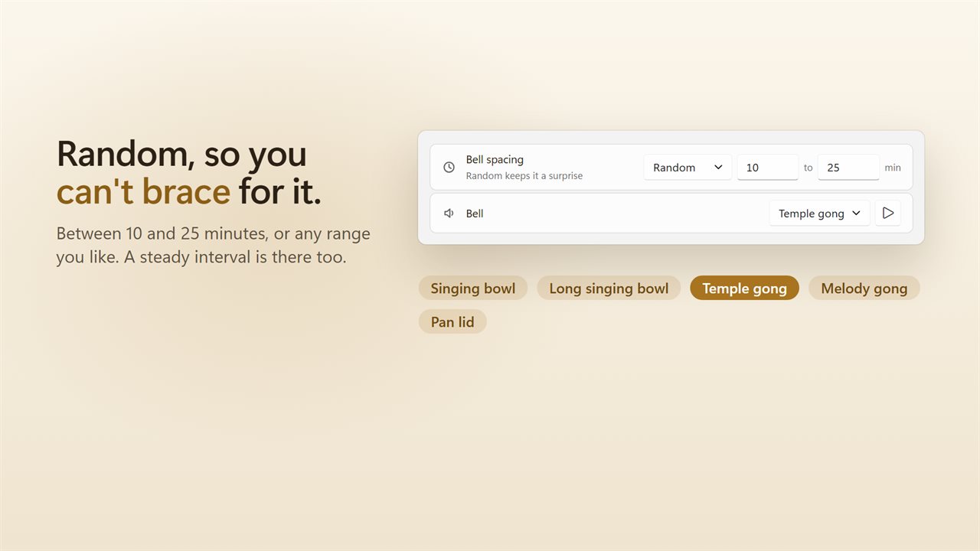980x551 pixels.
Task: Select the Singing bowl chip
Action: point(473,289)
